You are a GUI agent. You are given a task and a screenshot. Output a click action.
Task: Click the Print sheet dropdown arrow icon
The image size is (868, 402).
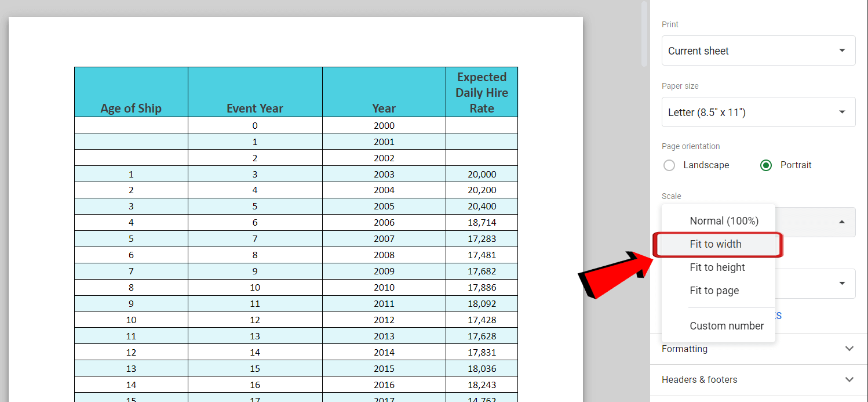tap(841, 50)
